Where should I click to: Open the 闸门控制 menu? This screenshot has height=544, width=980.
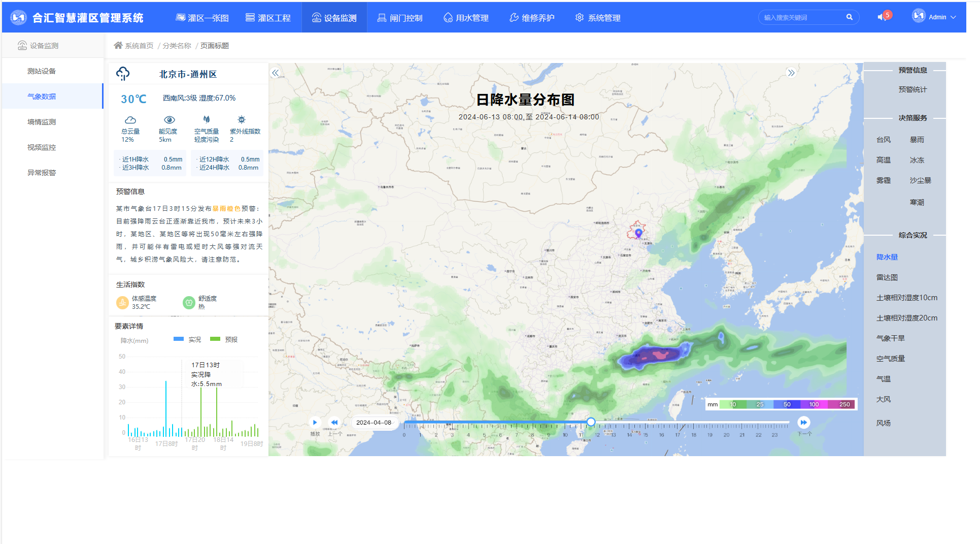tap(400, 18)
